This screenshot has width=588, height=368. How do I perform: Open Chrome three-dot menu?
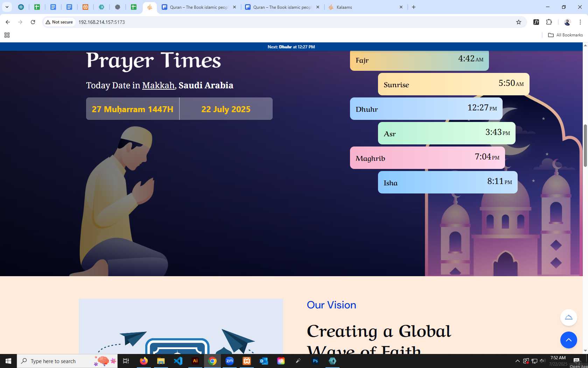pos(580,22)
